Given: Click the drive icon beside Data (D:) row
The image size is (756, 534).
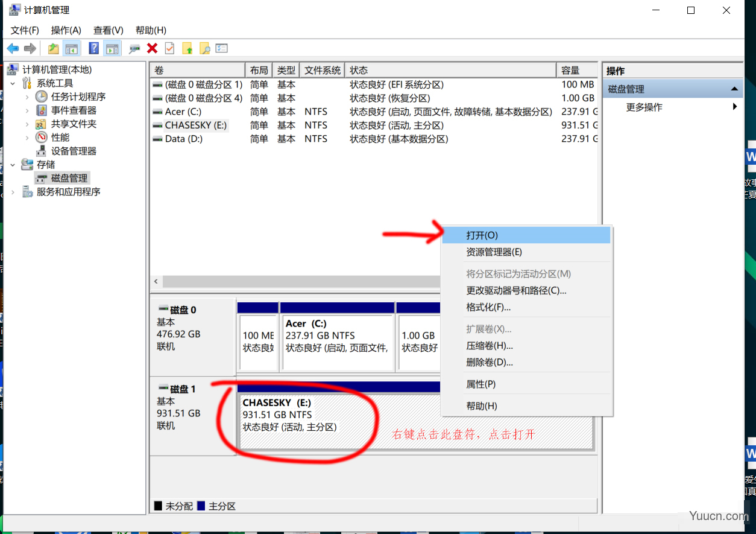Looking at the screenshot, I should point(157,139).
